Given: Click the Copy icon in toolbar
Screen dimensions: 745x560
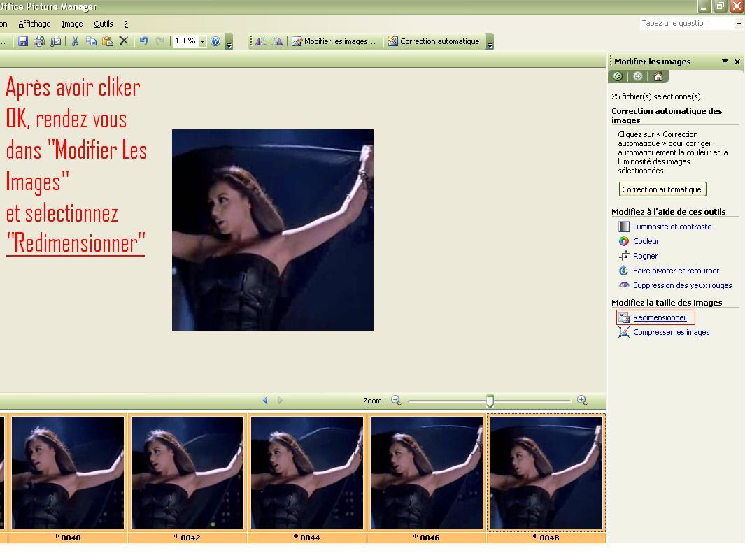Looking at the screenshot, I should click(91, 41).
